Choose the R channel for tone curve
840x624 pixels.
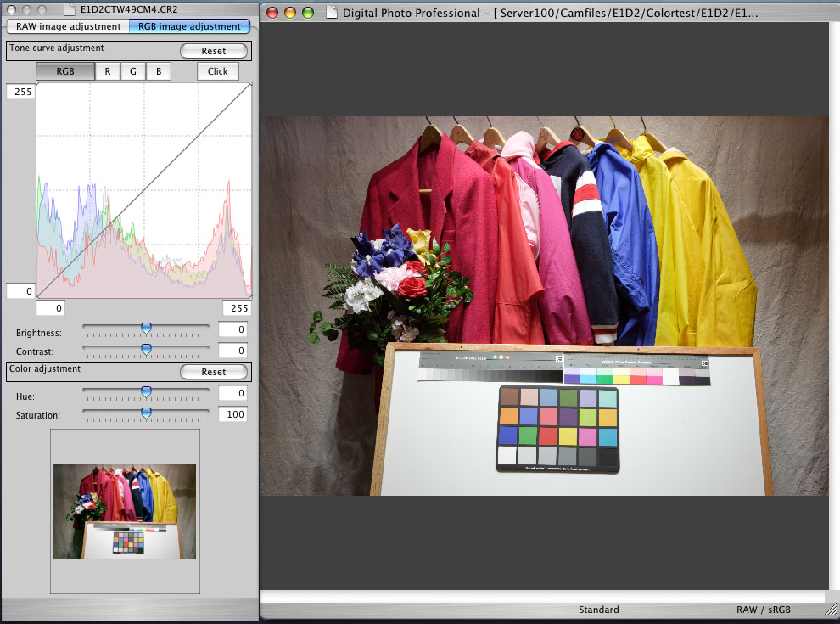click(x=108, y=71)
